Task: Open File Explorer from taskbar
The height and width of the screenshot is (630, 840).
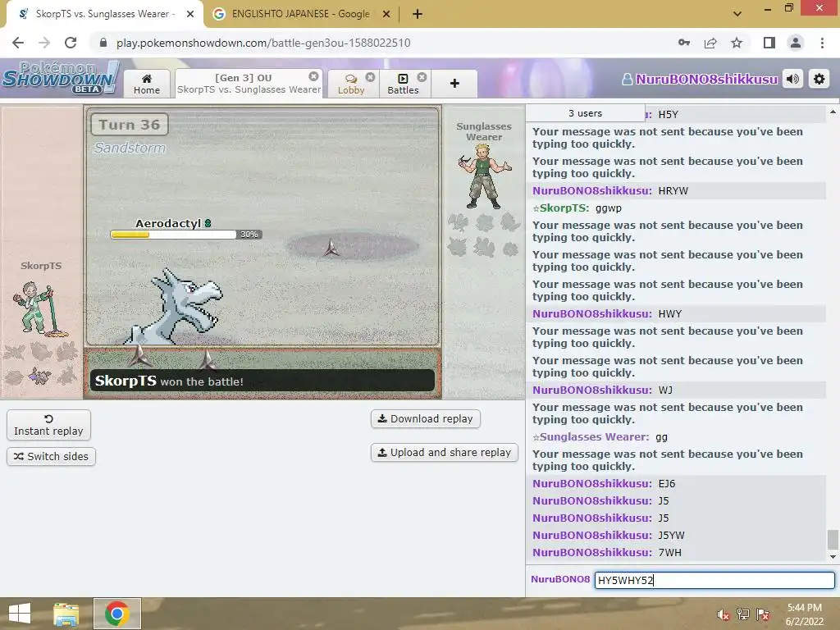Action: tap(66, 614)
